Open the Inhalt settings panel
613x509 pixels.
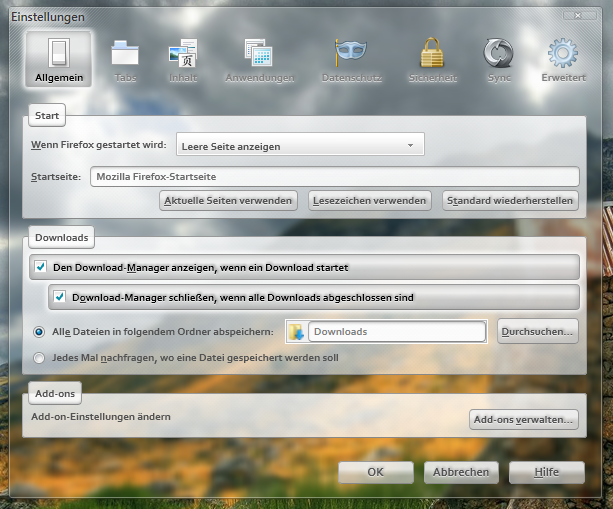[x=183, y=59]
